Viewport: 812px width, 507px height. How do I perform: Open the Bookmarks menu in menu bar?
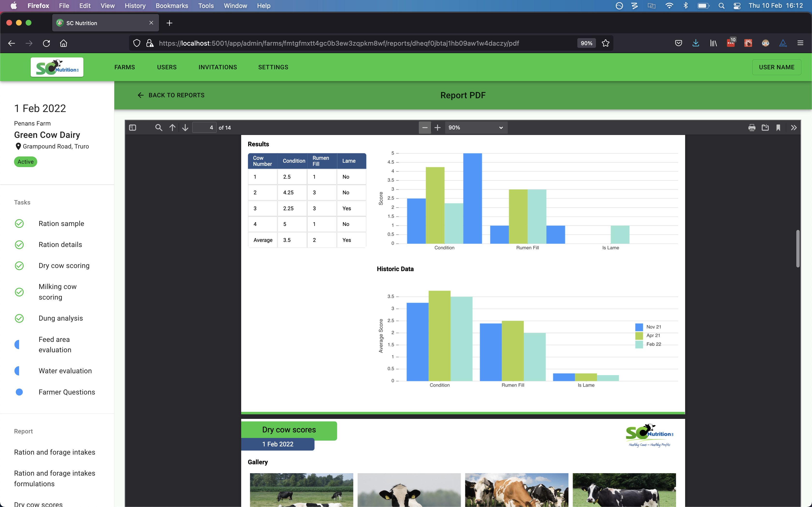click(x=172, y=6)
